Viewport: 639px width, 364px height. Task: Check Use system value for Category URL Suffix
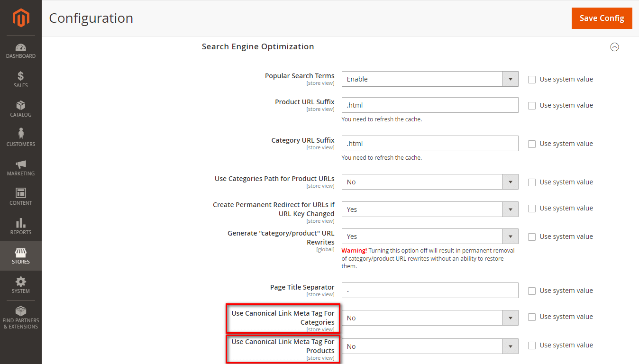pyautogui.click(x=532, y=144)
